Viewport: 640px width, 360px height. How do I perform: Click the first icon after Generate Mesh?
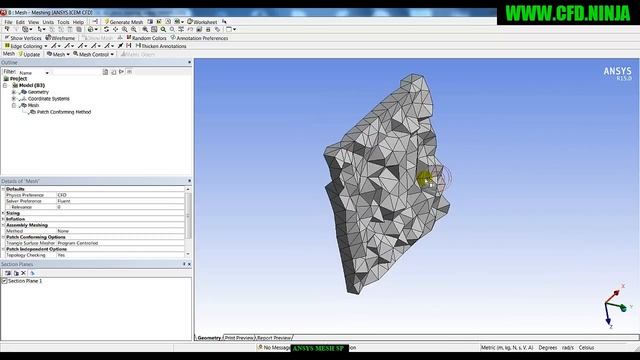(150, 21)
